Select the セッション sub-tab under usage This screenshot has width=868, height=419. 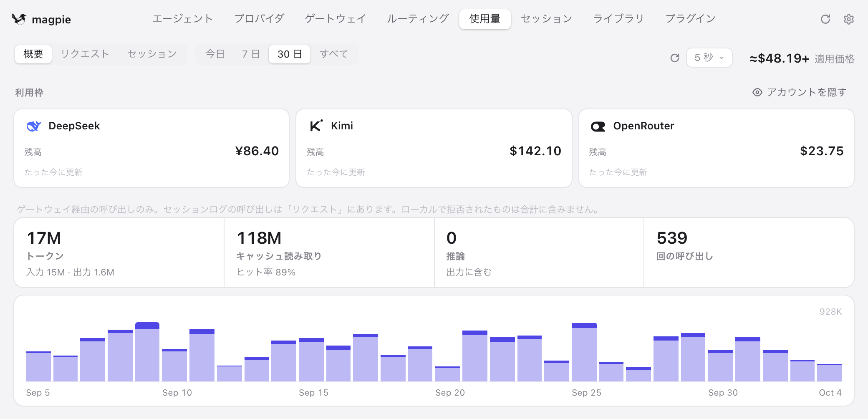pos(152,54)
